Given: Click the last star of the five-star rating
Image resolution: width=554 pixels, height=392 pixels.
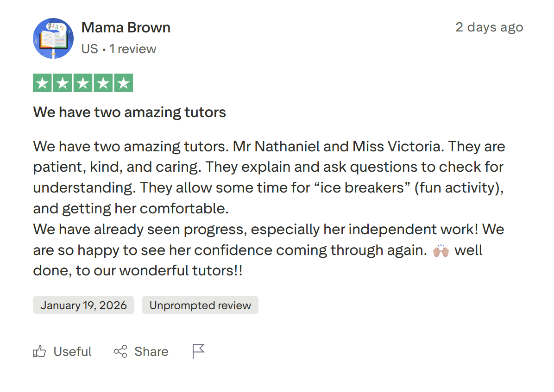Looking at the screenshot, I should click(x=124, y=82).
